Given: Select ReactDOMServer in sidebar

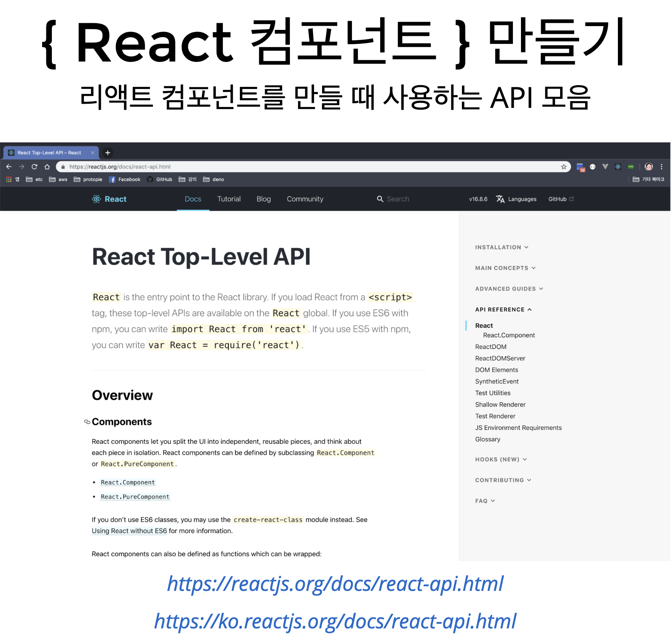Looking at the screenshot, I should pyautogui.click(x=500, y=358).
